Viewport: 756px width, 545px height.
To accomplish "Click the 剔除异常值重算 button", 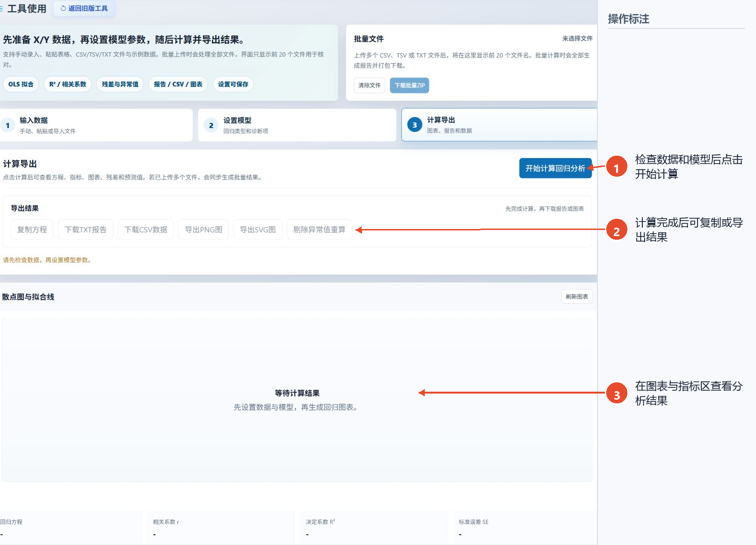I will [x=319, y=229].
